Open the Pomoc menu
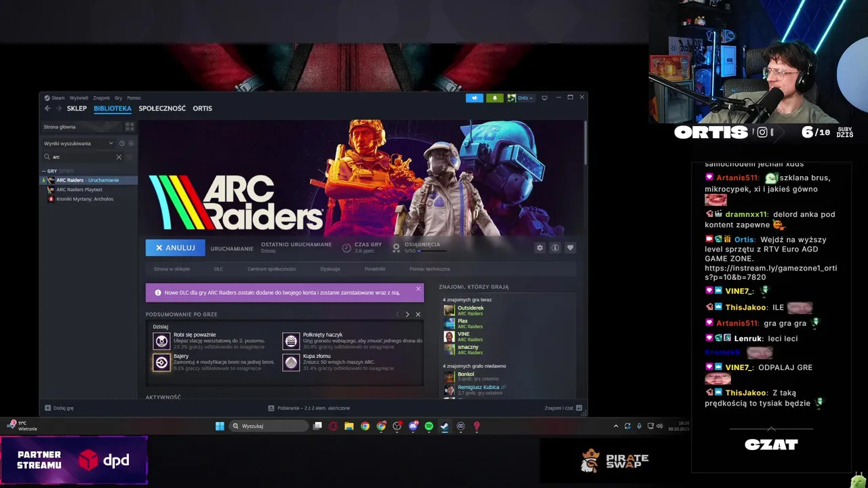The width and height of the screenshot is (868, 488). pos(134,98)
